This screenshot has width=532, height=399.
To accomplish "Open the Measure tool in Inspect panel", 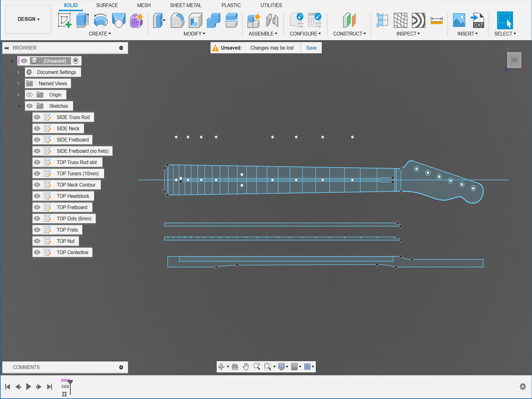I will point(436,20).
